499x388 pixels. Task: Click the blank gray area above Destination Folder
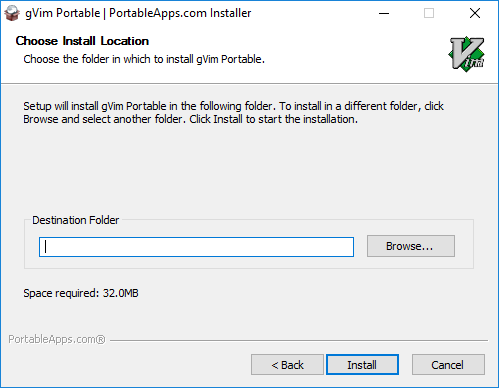pos(248,170)
